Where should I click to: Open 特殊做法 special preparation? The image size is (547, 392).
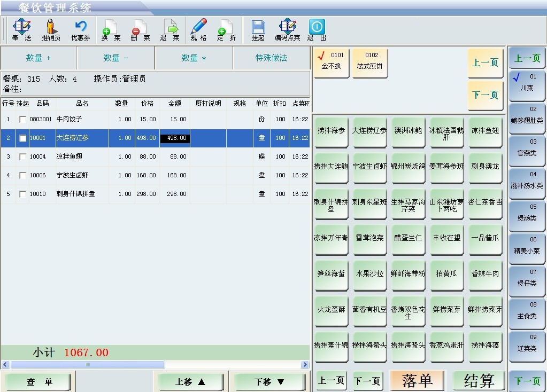(271, 58)
